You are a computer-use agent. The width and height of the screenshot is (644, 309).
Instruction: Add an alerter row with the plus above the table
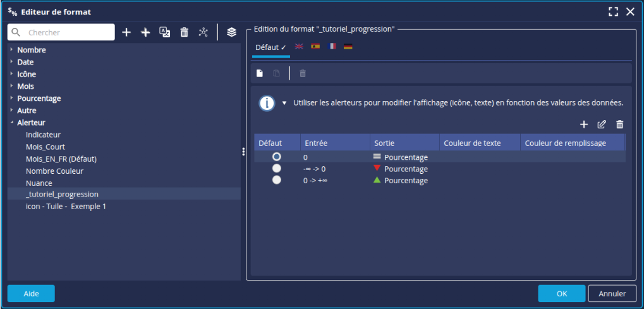[x=584, y=124]
